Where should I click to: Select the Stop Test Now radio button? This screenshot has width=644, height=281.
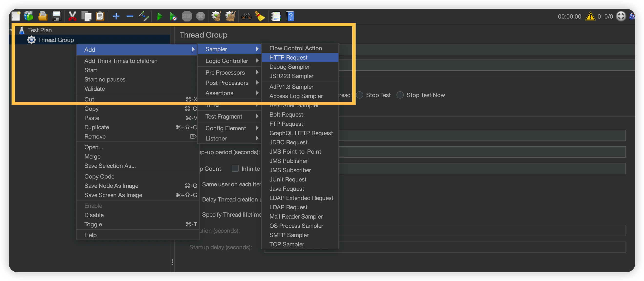click(x=400, y=95)
